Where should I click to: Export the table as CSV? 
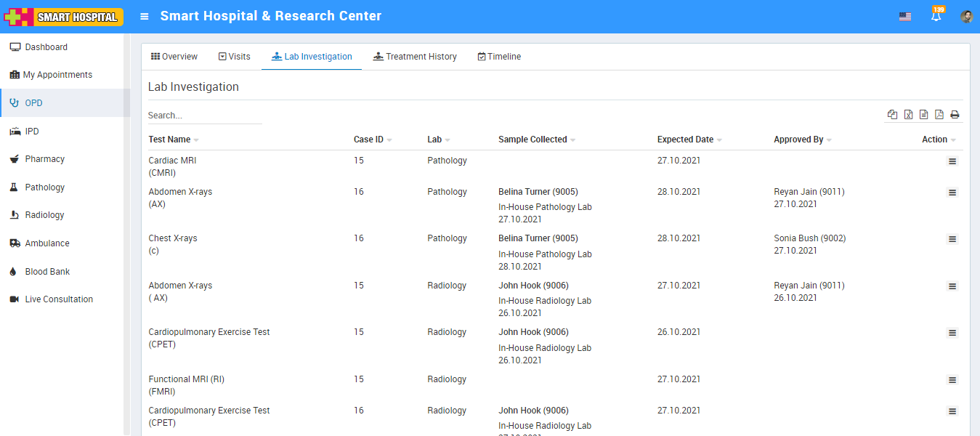tap(923, 115)
